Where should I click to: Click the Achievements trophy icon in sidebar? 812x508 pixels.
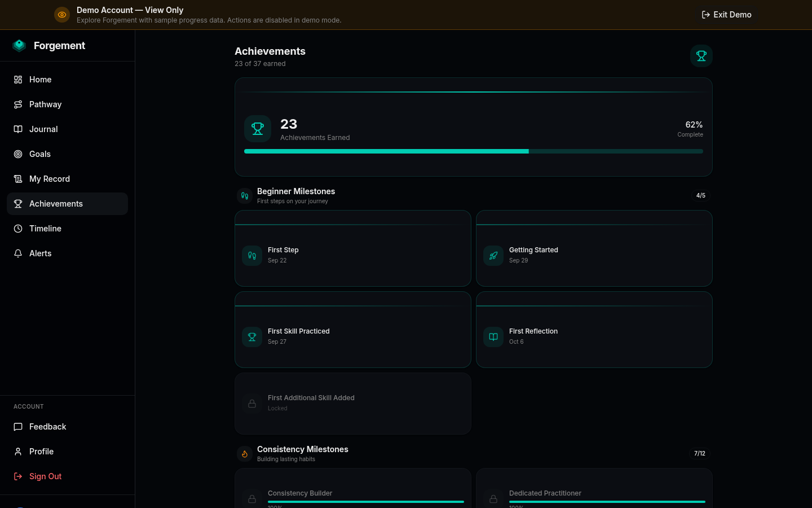point(18,204)
